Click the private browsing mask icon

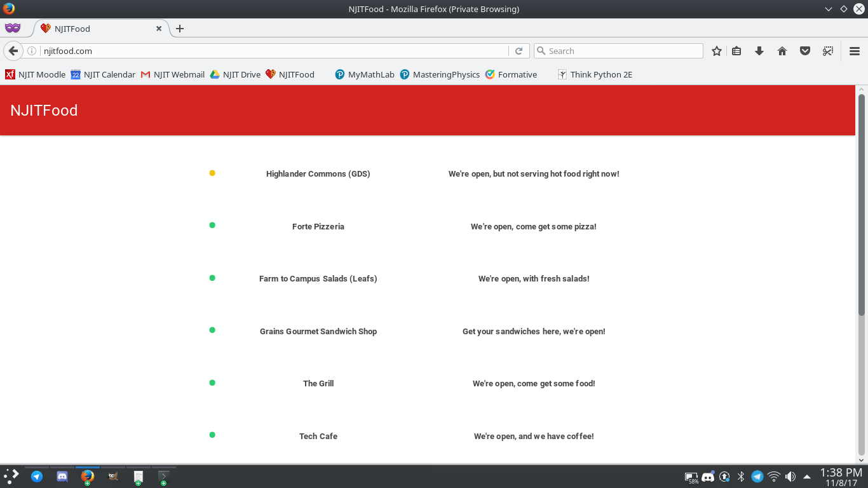coord(13,28)
